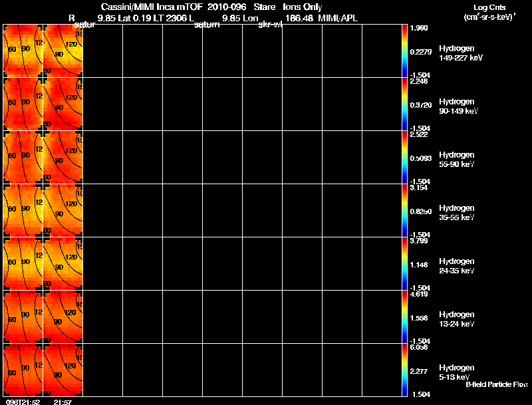Click the 'Ions Only' text in title
The width and height of the screenshot is (532, 405).
[x=302, y=7]
